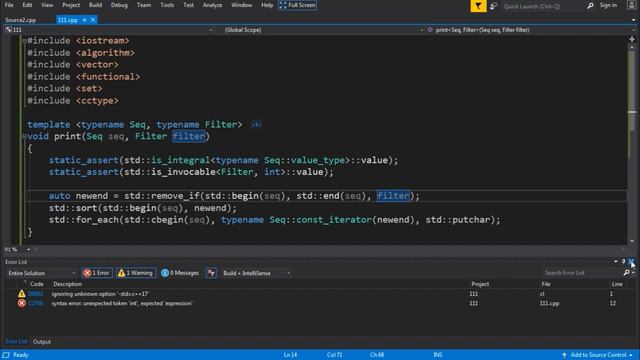This screenshot has height=360, width=640.
Task: Click the editor split plus icon
Action: (x=632, y=39)
